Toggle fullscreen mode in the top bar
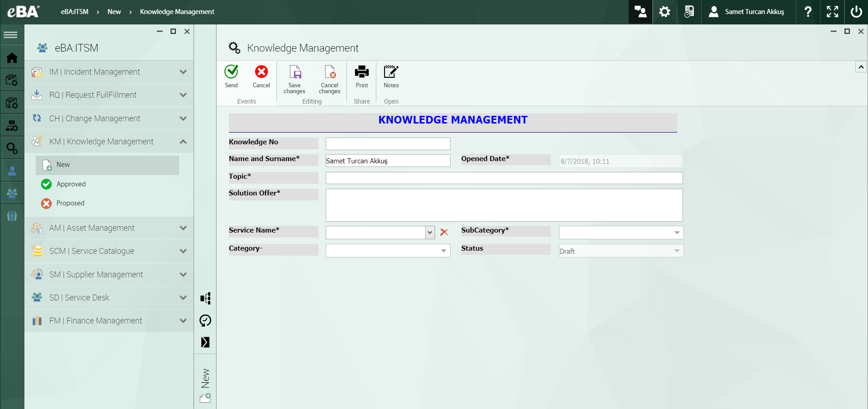Image resolution: width=868 pixels, height=409 pixels. [x=832, y=12]
